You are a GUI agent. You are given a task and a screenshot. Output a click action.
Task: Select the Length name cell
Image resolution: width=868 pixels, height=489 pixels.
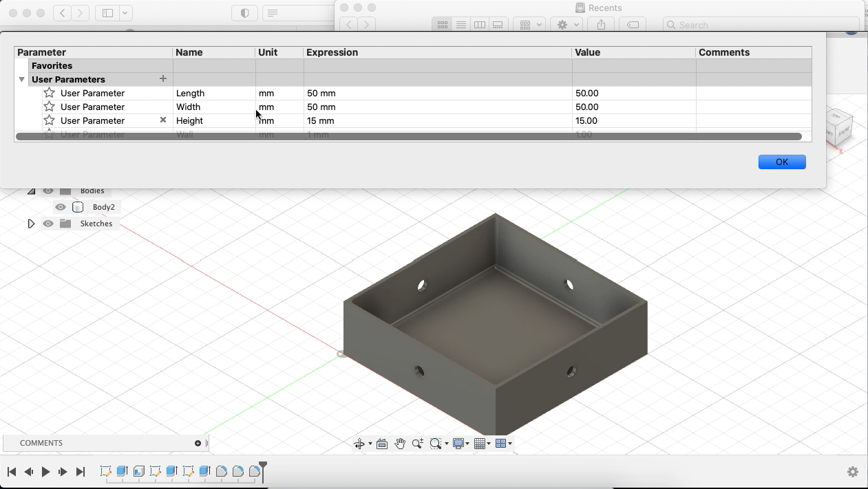coord(214,93)
